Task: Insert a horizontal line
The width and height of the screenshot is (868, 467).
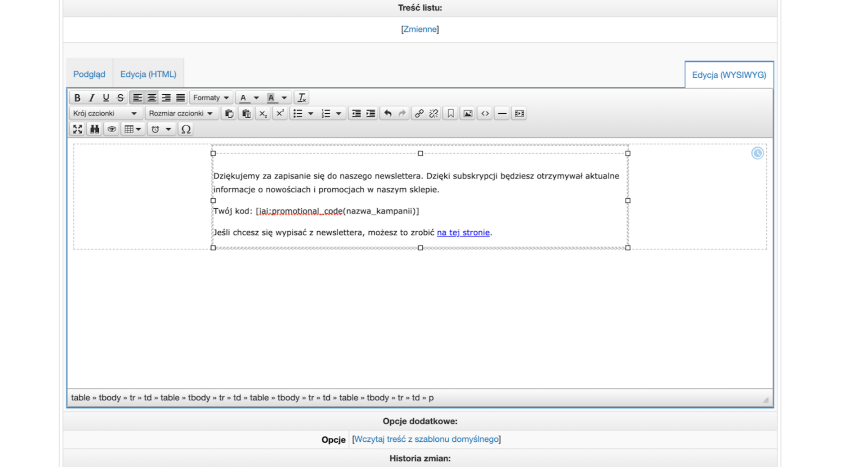Action: [x=502, y=113]
